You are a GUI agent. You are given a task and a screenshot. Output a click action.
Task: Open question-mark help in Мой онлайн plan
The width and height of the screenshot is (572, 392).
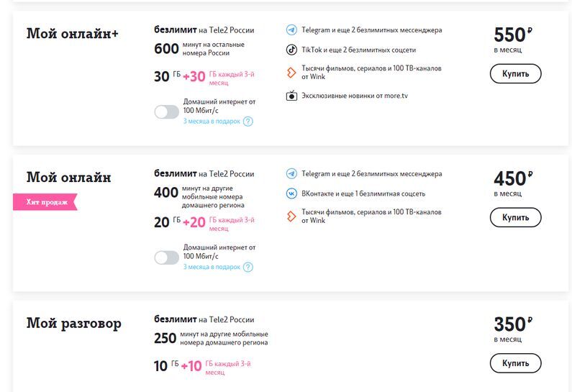tap(248, 267)
